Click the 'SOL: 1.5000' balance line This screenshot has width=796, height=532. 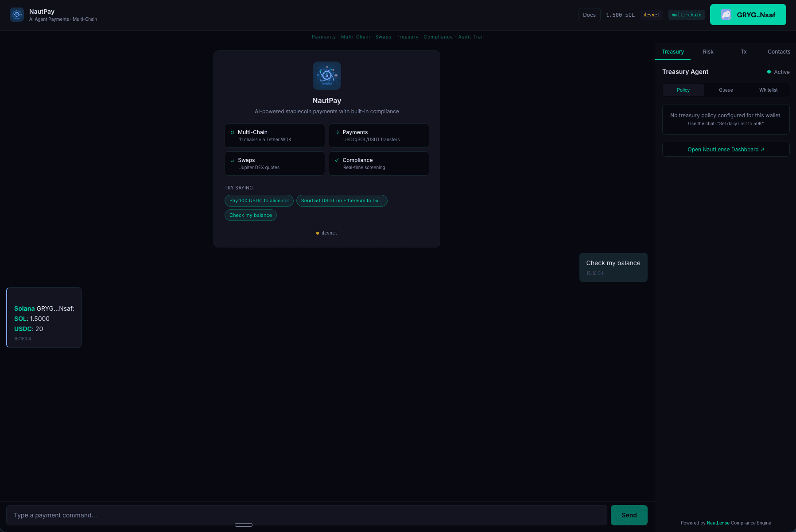(32, 319)
